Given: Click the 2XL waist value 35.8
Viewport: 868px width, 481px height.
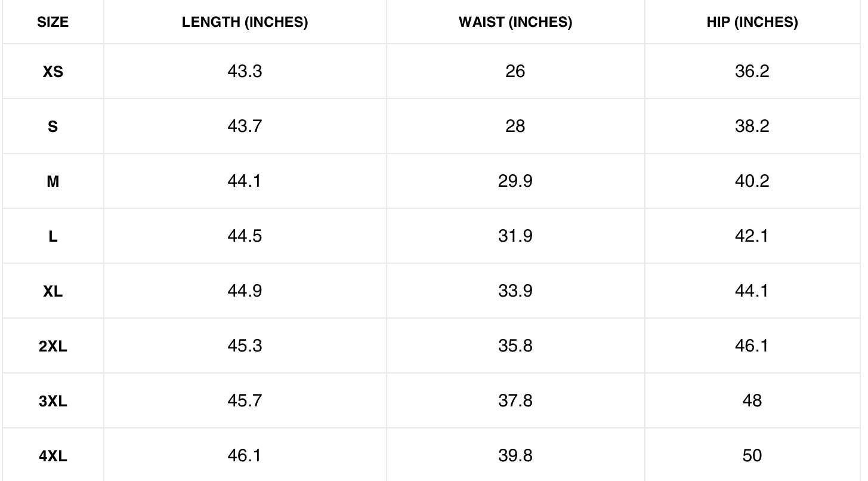Looking at the screenshot, I should [515, 346].
